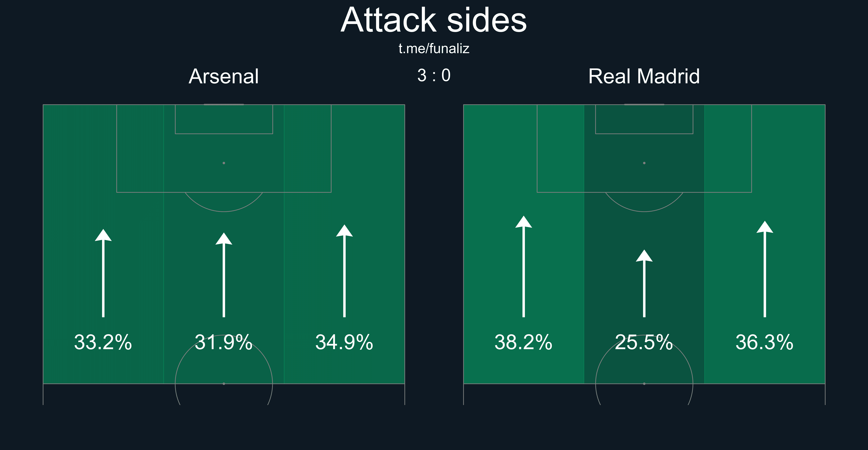868x450 pixels.
Task: Select the 31.9% label
Action: [x=224, y=342]
